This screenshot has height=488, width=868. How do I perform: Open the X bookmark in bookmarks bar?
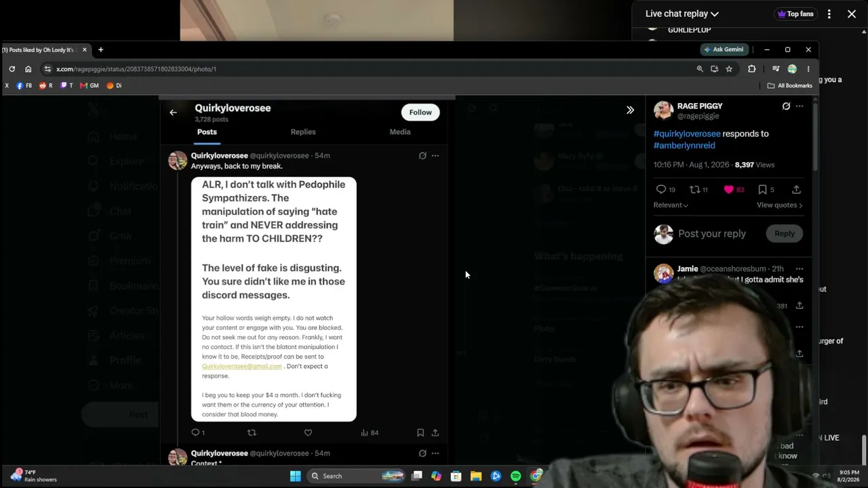7,85
